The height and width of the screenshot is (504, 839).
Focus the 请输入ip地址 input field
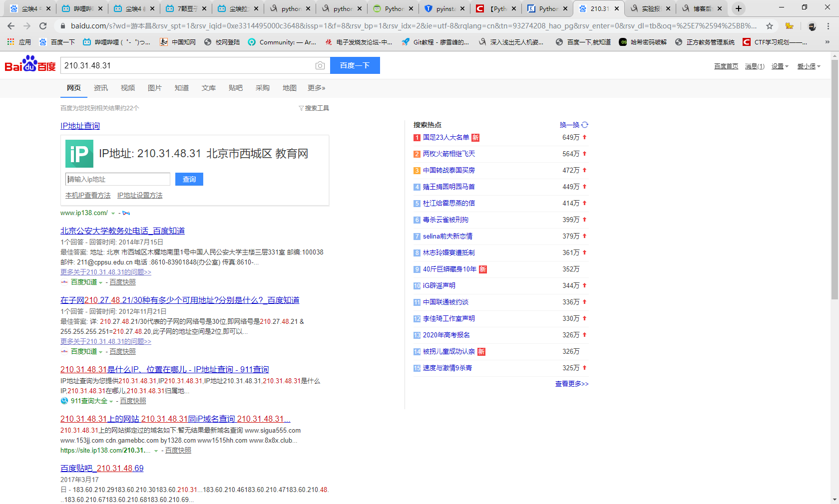click(118, 179)
